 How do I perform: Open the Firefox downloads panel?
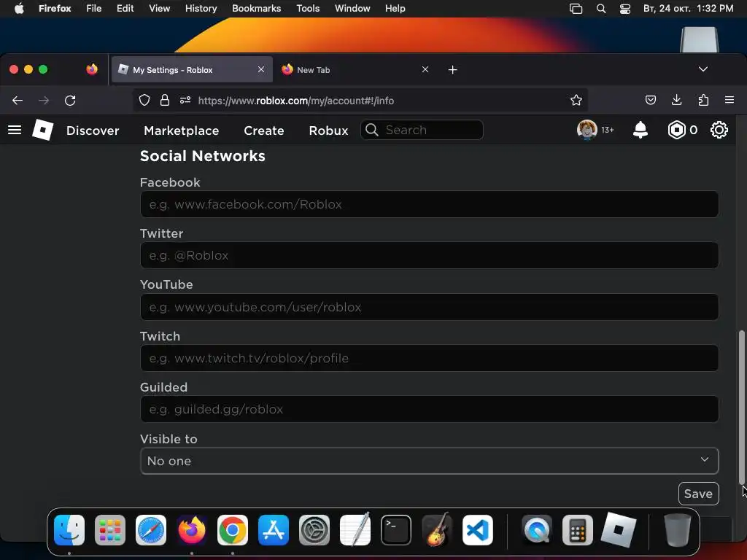point(676,100)
